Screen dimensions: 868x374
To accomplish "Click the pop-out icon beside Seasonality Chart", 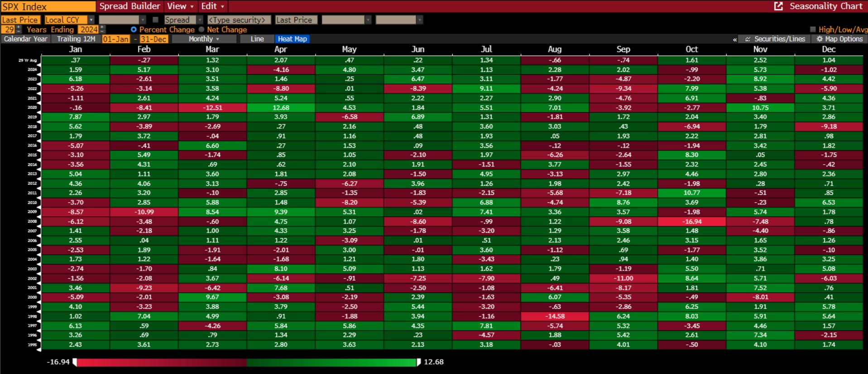I will coord(778,6).
